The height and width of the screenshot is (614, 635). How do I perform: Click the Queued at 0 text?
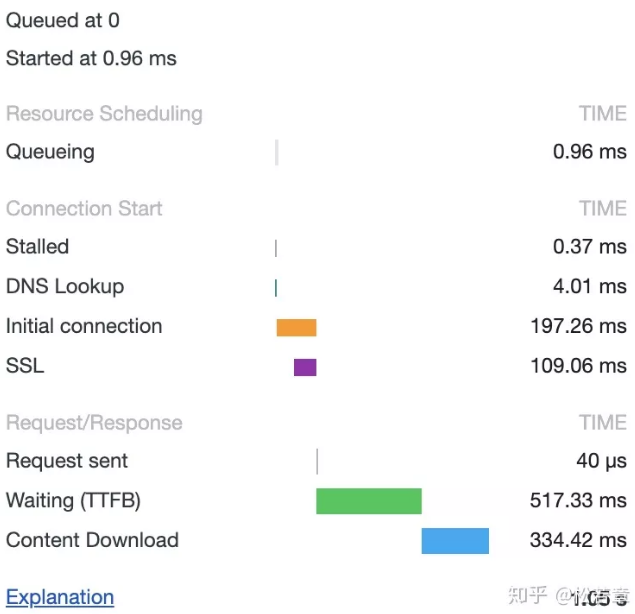tap(63, 21)
